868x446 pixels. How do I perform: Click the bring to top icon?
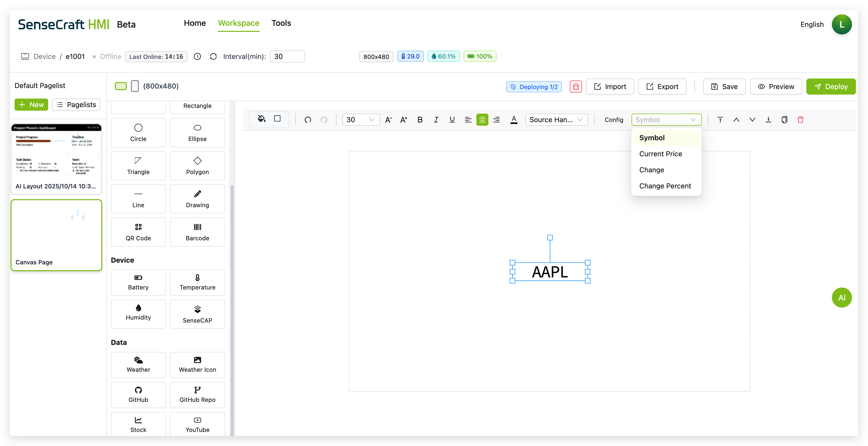[x=720, y=120]
